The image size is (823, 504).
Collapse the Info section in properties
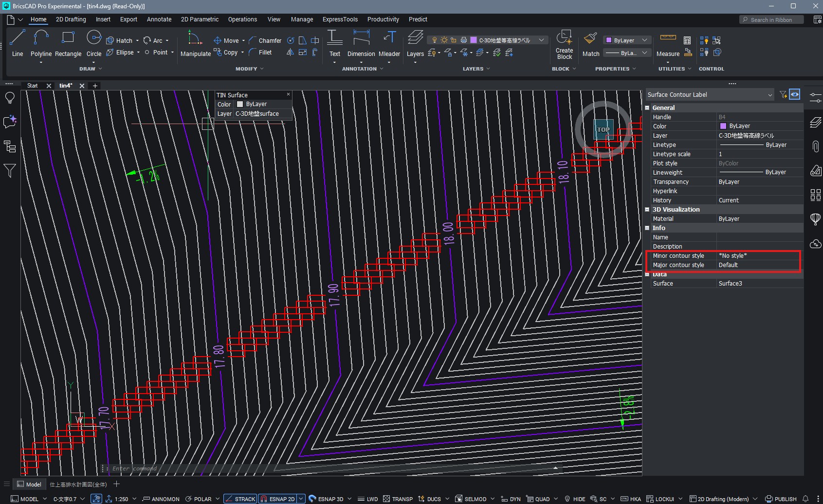point(647,228)
